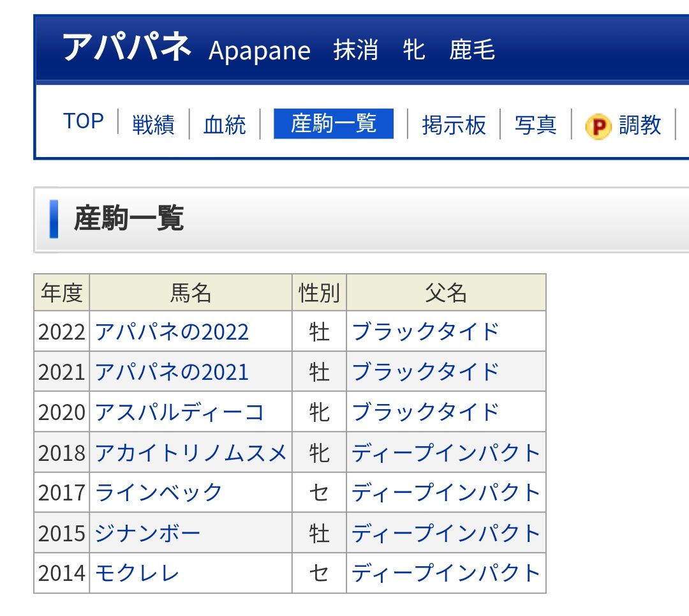
Task: Click the year cell 2020
Action: tap(61, 412)
